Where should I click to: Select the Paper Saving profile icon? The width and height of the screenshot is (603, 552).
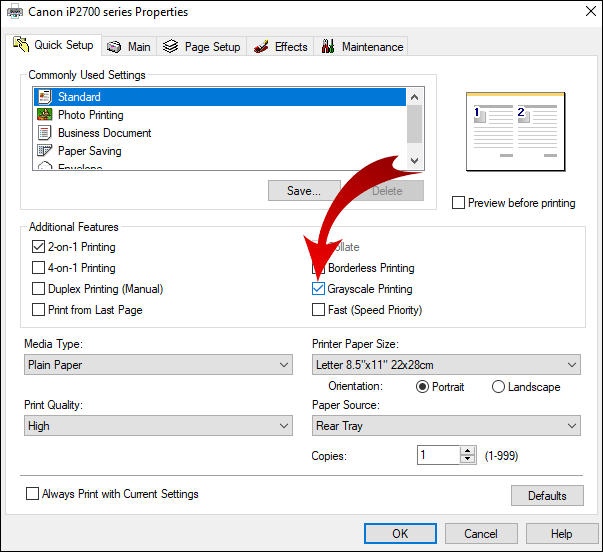[x=44, y=151]
